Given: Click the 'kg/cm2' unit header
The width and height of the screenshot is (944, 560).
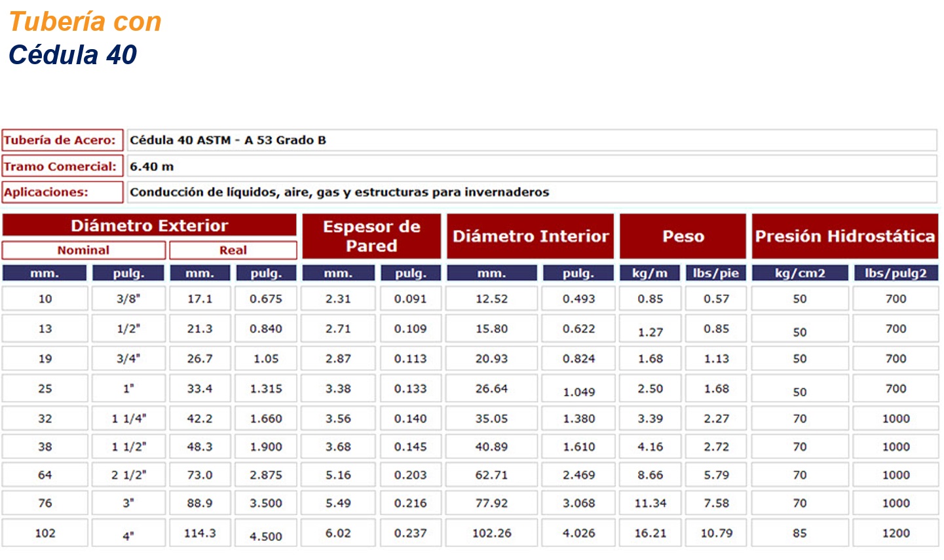Looking at the screenshot, I should [x=800, y=273].
